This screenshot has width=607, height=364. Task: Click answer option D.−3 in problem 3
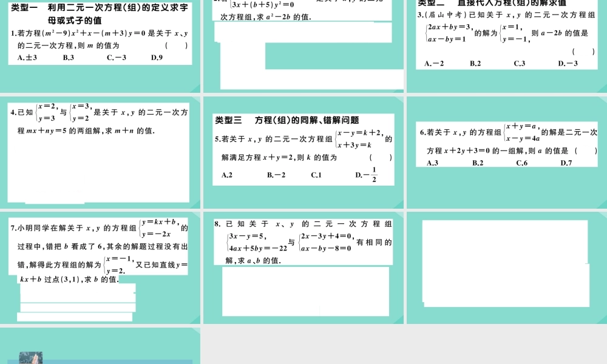point(568,64)
